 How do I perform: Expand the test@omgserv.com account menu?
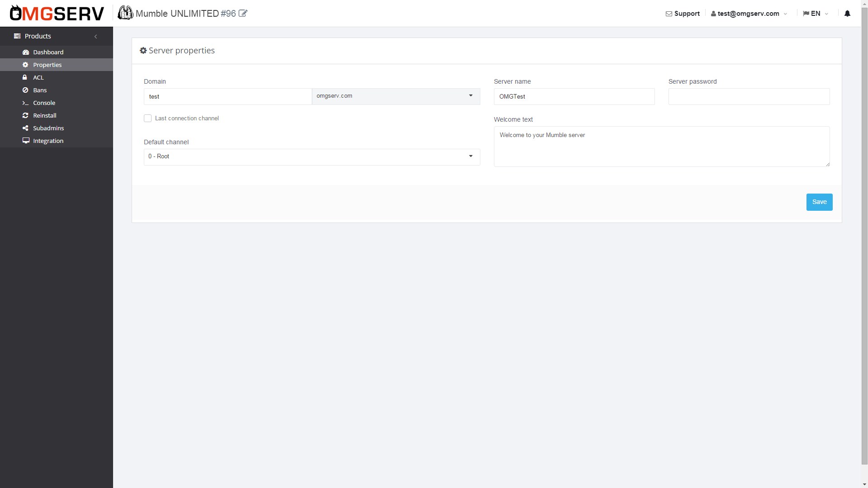(749, 14)
